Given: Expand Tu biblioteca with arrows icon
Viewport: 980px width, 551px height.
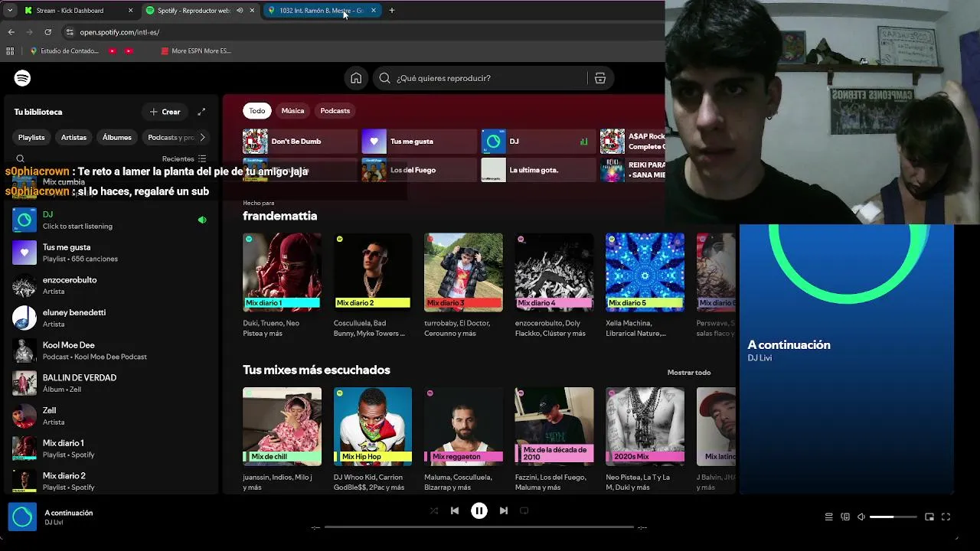Looking at the screenshot, I should 201,112.
